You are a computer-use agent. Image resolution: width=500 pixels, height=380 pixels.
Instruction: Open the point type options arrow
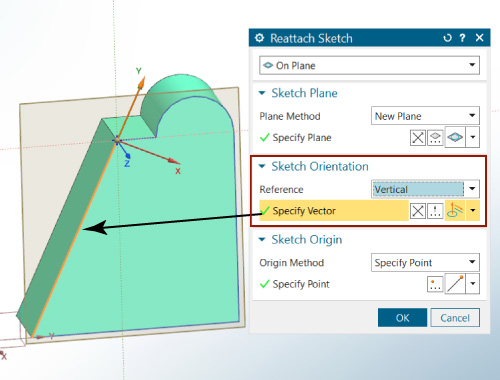click(x=473, y=284)
